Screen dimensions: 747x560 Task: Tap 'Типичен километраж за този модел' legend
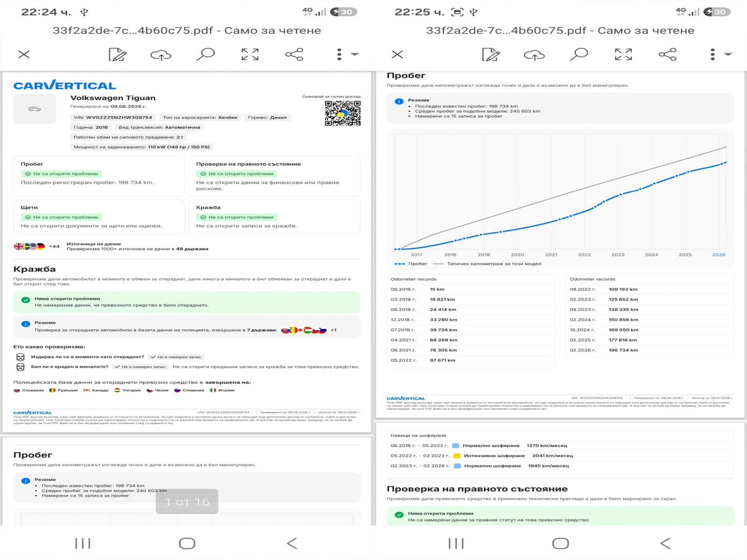[487, 264]
